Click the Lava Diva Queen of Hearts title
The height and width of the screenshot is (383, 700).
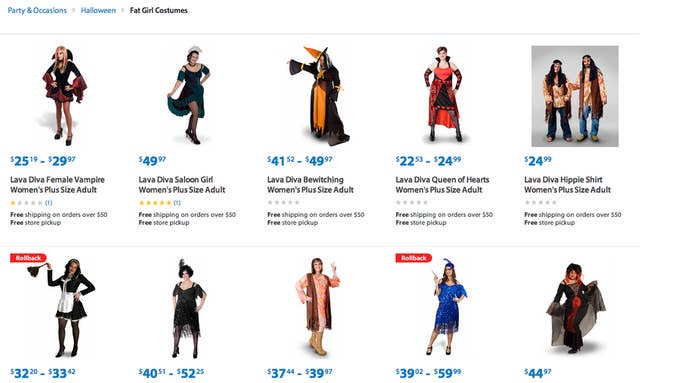(x=442, y=184)
